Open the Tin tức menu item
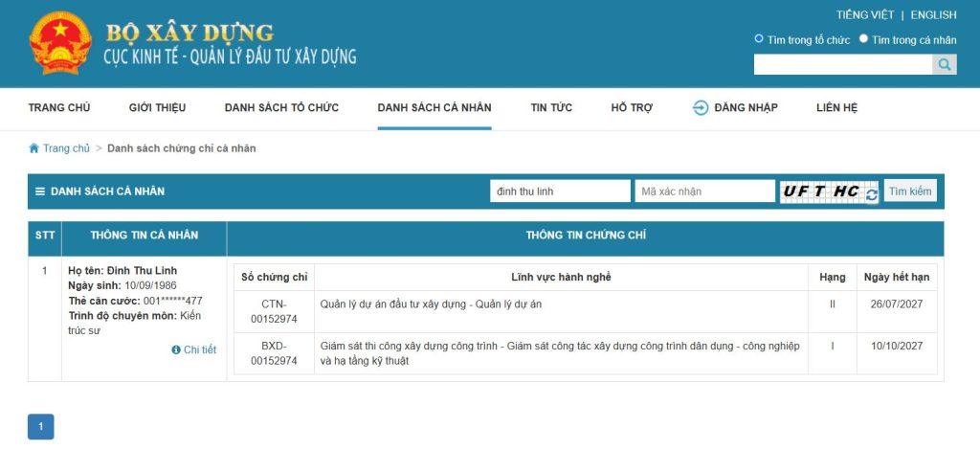The image size is (980, 450). tap(551, 107)
